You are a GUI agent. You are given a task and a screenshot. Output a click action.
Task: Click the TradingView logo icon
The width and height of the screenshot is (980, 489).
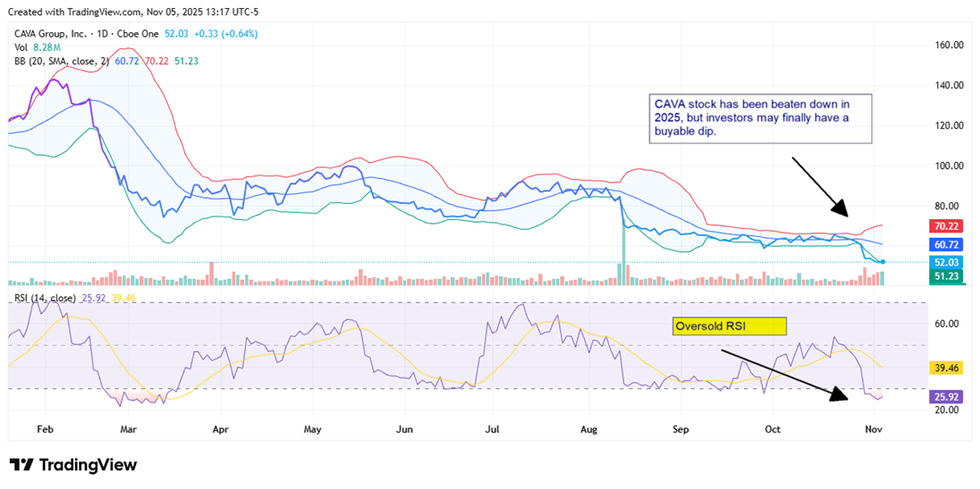22,465
